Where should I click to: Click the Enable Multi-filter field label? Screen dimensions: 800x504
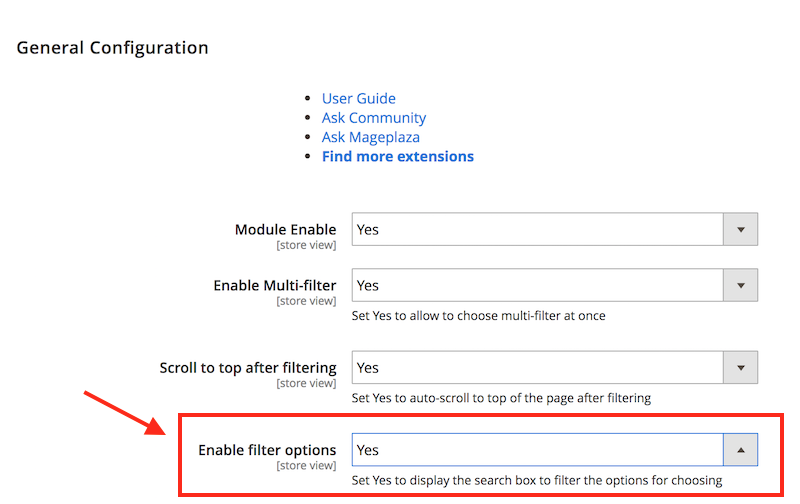pos(275,285)
